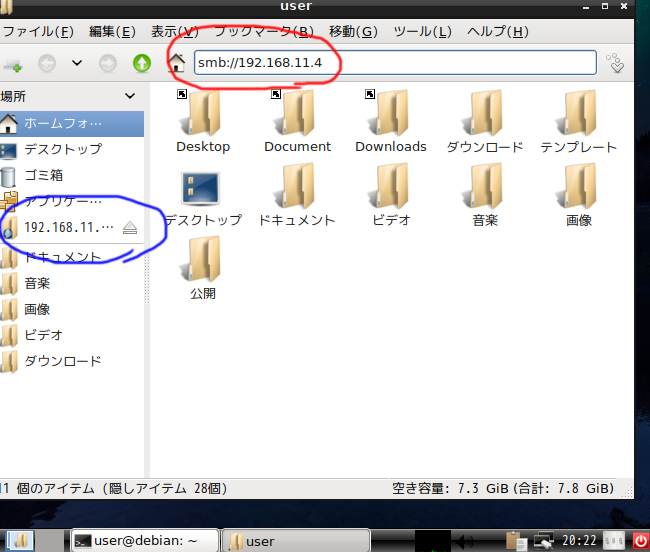The width and height of the screenshot is (650, 552).
Task: Open the ファイル(F) menu
Action: [38, 31]
